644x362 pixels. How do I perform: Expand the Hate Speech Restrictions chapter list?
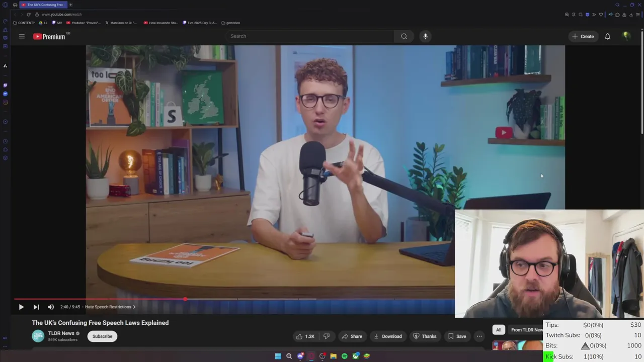click(110, 307)
